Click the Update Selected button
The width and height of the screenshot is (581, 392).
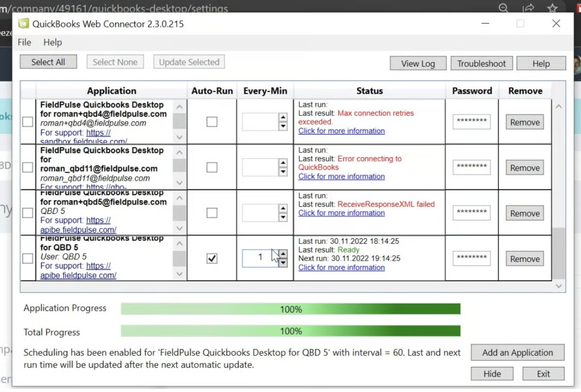(x=189, y=62)
